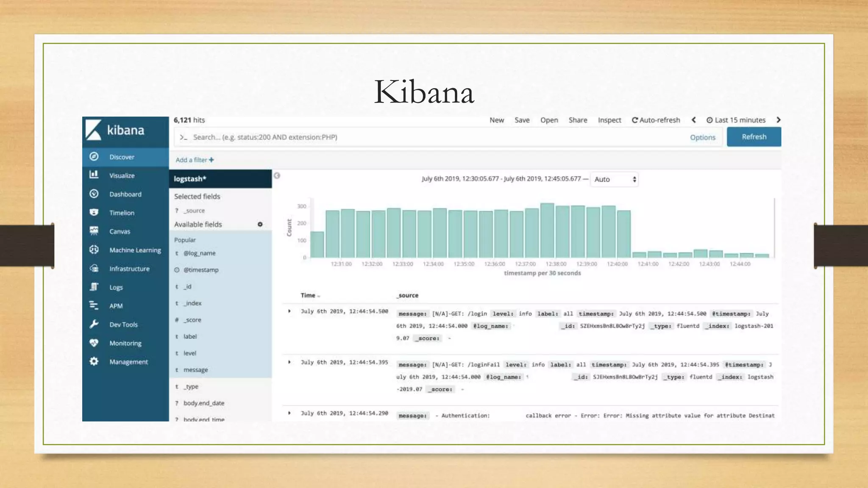Image resolution: width=868 pixels, height=488 pixels.
Task: Open the Auto interval dropdown
Action: pyautogui.click(x=615, y=179)
